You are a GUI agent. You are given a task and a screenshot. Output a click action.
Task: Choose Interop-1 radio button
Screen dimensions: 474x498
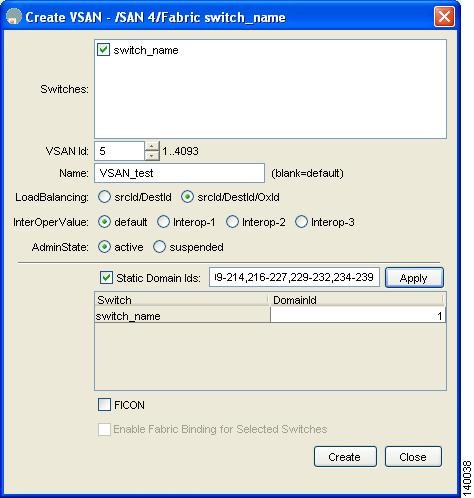tap(163, 222)
